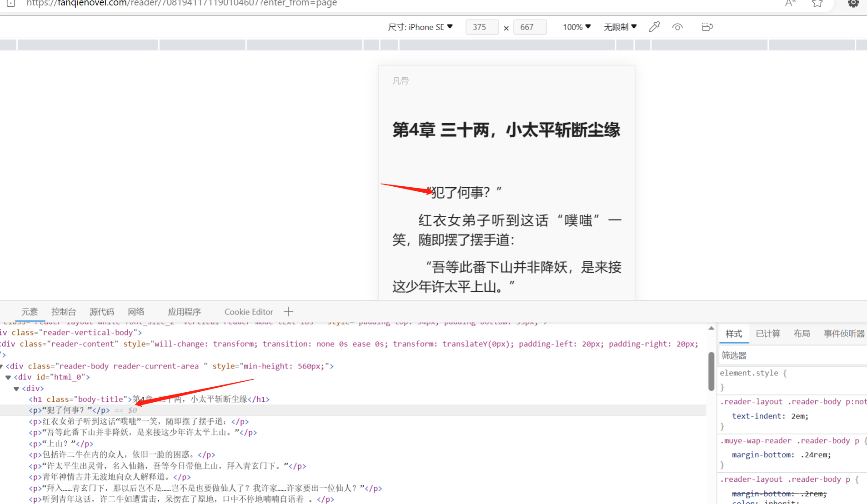Screen dimensions: 867x504
Task: Click the chapter heading 第4章 三十两
Action: (x=506, y=130)
